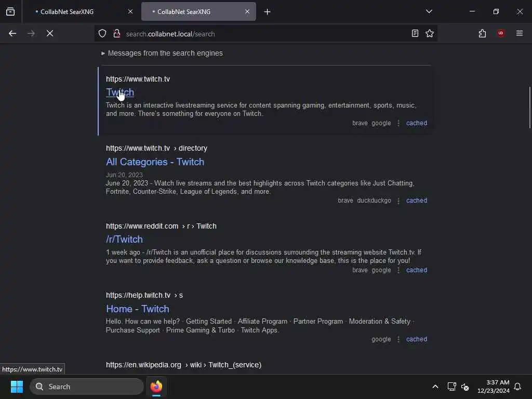Open the clock showing 3:37 AM
The image size is (532, 399).
click(494, 387)
